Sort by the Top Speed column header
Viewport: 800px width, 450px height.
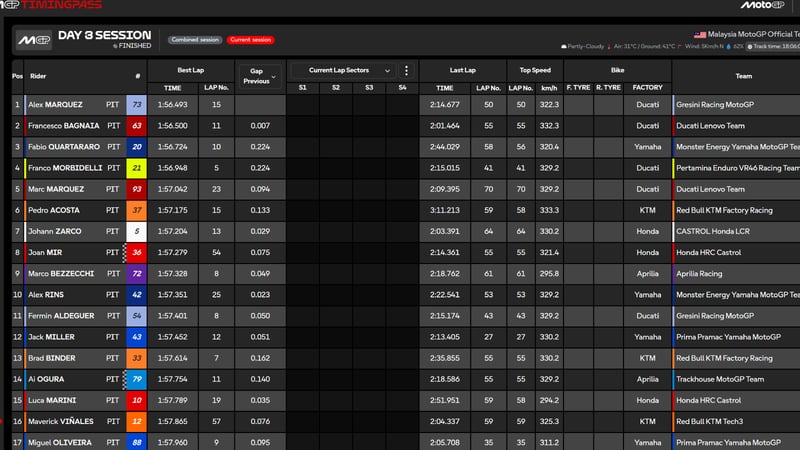click(536, 70)
